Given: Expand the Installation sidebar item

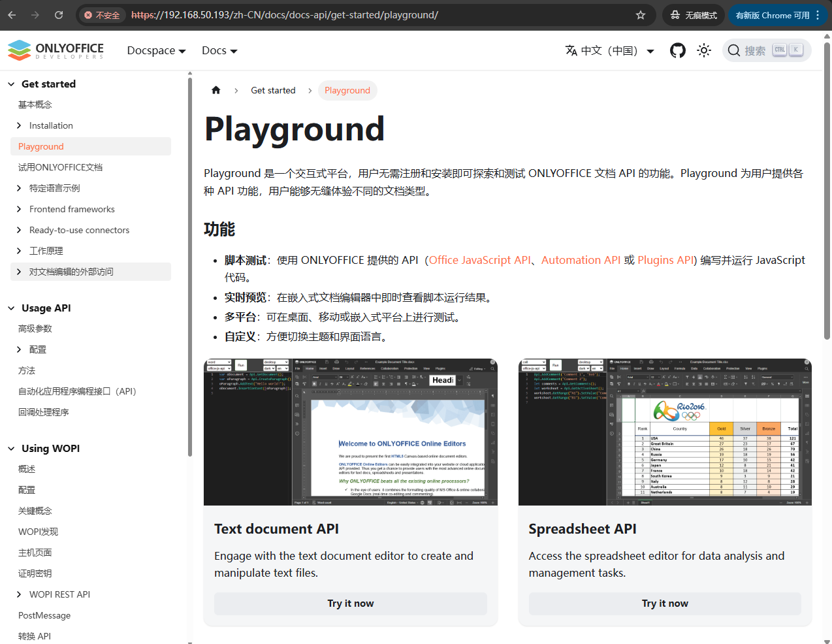Looking at the screenshot, I should point(19,125).
